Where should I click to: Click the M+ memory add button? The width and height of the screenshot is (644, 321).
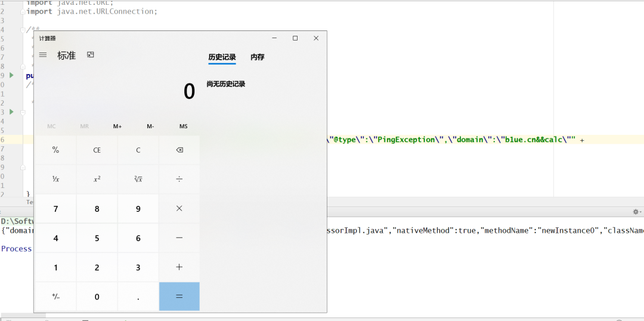pyautogui.click(x=117, y=126)
